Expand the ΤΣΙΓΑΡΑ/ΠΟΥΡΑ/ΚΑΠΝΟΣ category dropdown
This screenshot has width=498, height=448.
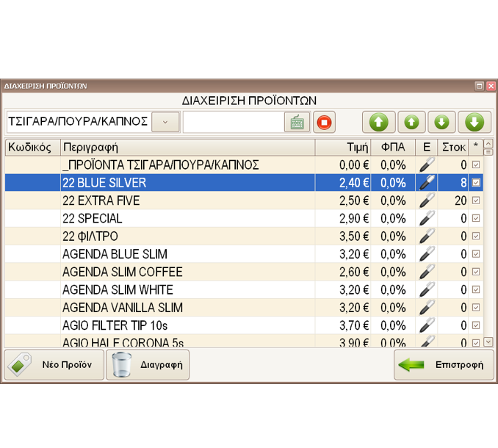pyautogui.click(x=165, y=122)
